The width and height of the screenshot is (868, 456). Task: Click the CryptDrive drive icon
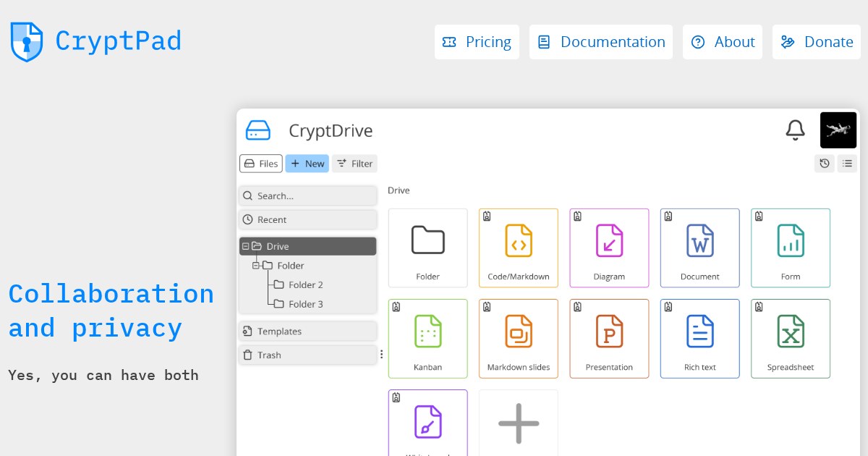(258, 130)
